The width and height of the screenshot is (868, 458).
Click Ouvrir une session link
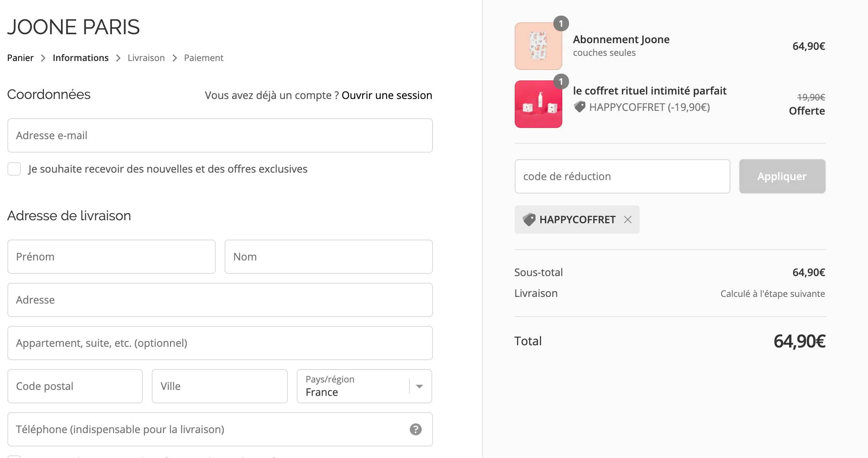(387, 95)
